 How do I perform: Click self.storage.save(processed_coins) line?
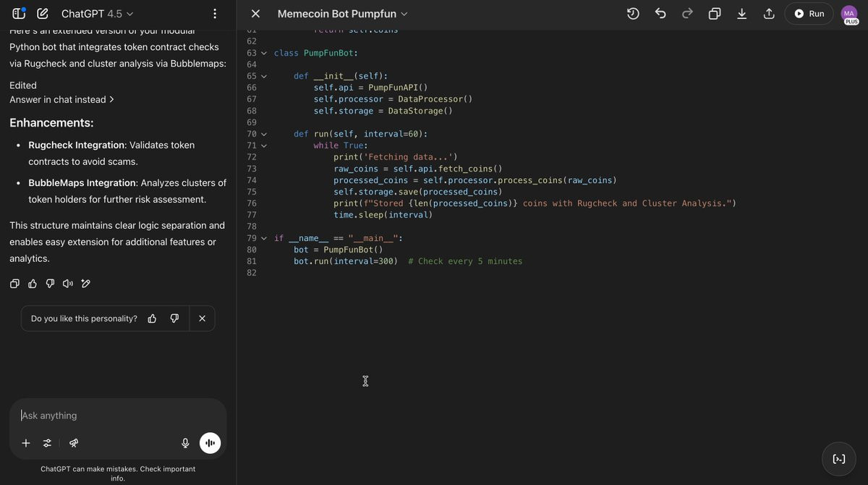[x=418, y=192]
